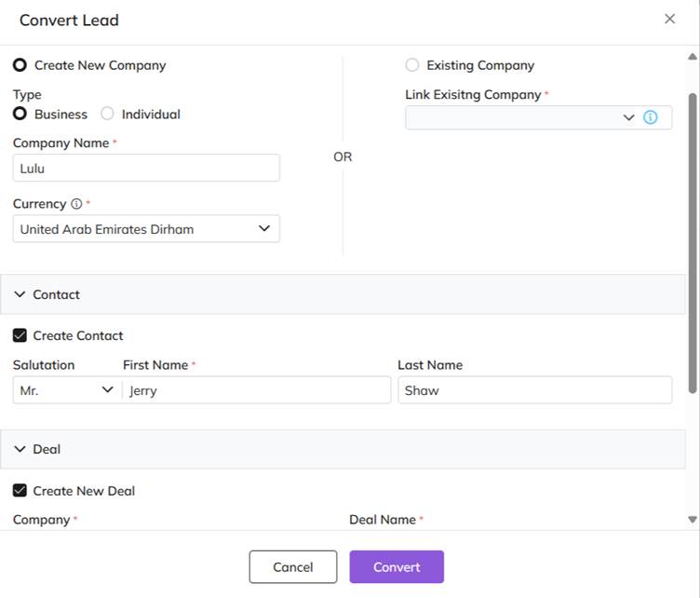Open the Currency dropdown

pyautogui.click(x=146, y=229)
